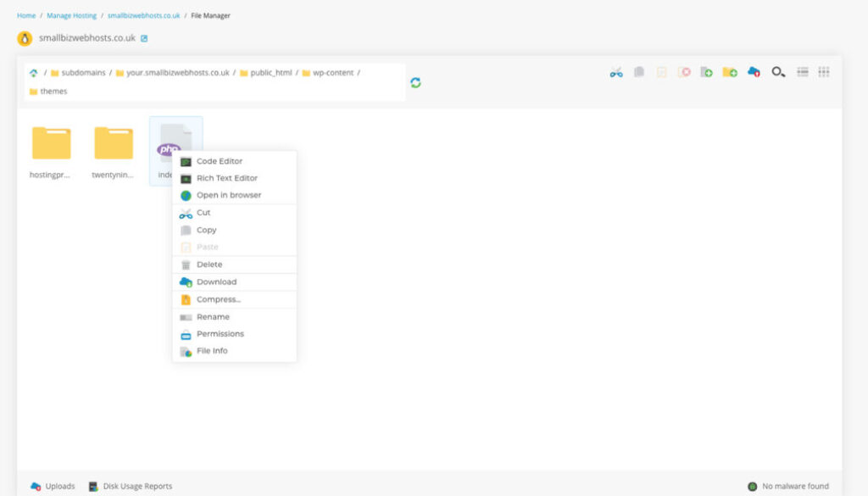The height and width of the screenshot is (496, 868).
Task: Click the Paste icon in toolbar
Action: [x=661, y=72]
